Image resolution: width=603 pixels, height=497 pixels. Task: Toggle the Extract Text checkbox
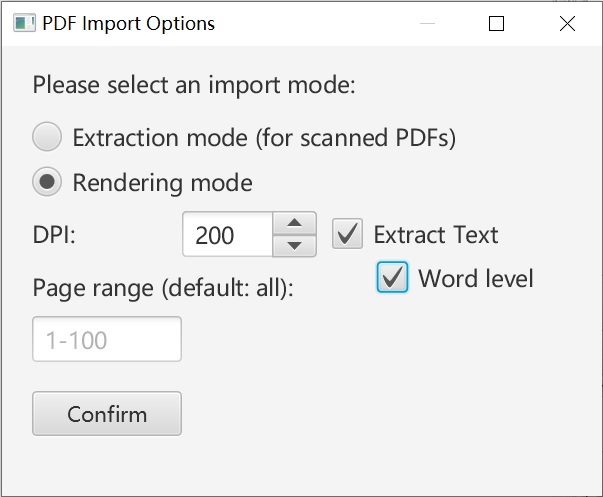[347, 233]
